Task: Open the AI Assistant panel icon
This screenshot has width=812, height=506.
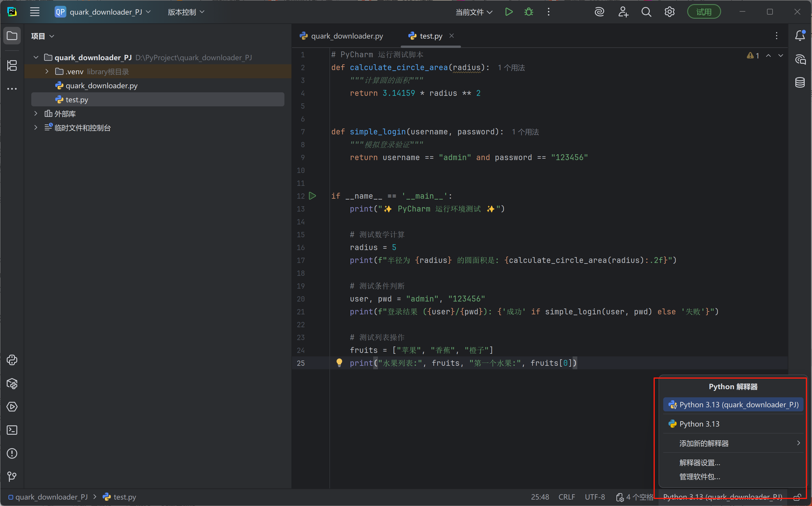Action: 800,60
